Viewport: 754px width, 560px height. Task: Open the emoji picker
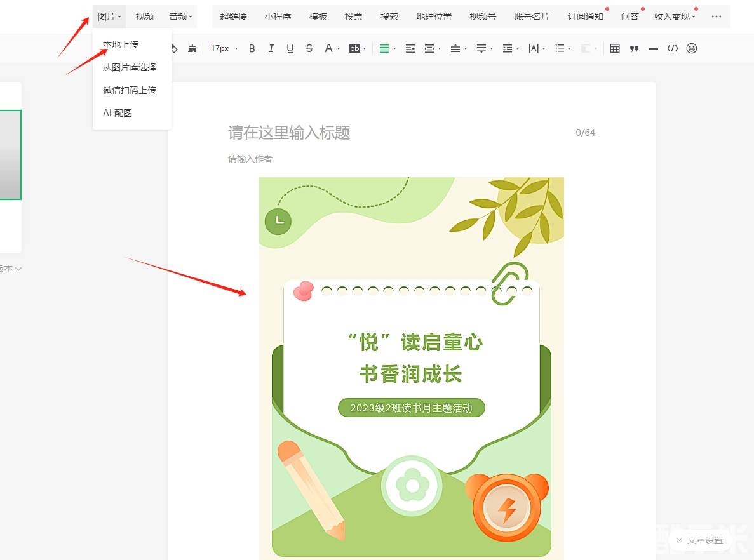pos(692,48)
